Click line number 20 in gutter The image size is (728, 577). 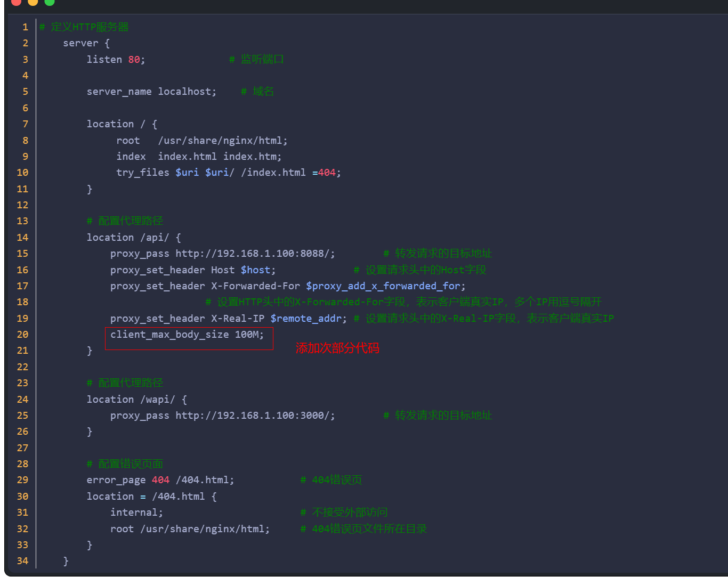(22, 335)
